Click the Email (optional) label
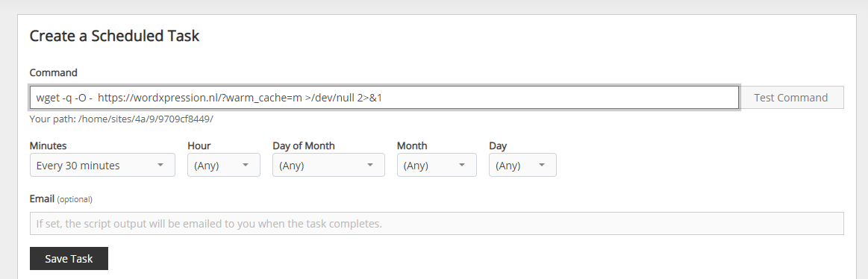This screenshot has width=868, height=279. [61, 198]
